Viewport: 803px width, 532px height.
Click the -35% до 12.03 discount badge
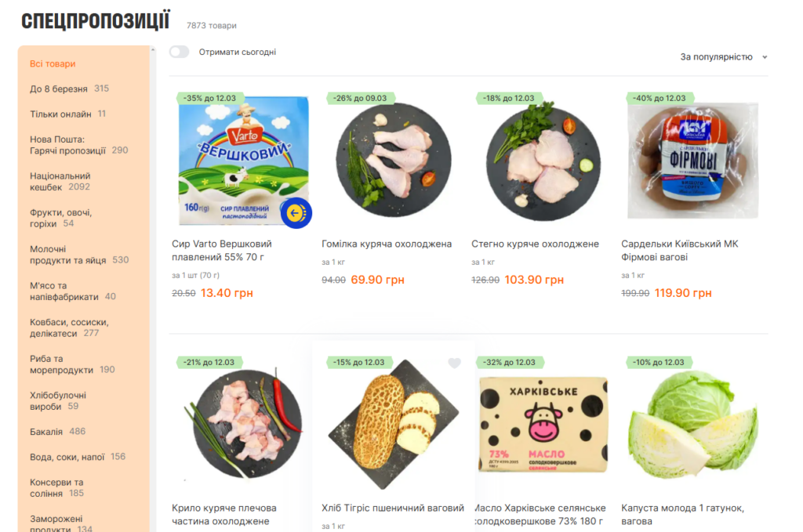pyautogui.click(x=209, y=98)
